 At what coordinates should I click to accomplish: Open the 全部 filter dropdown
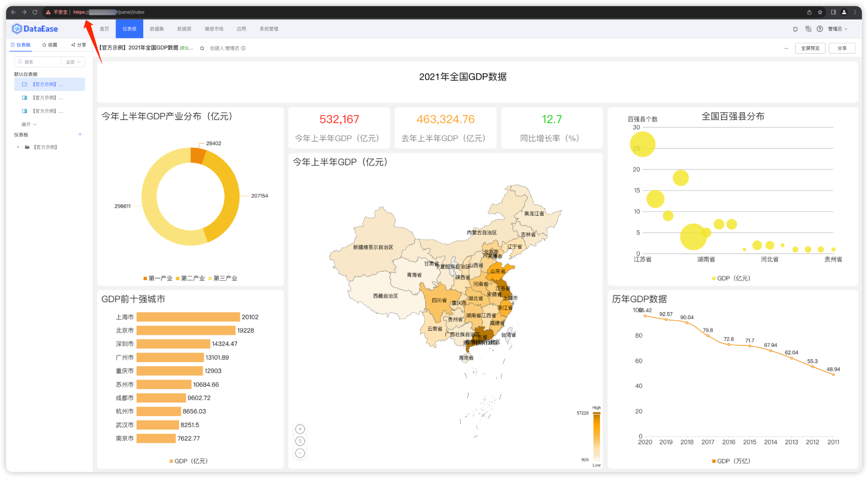click(73, 62)
